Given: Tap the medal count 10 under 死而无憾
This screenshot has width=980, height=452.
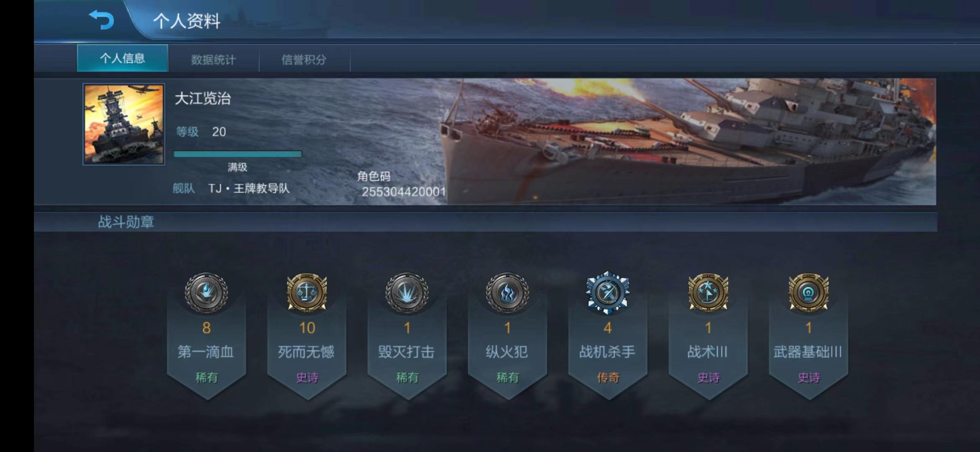Looking at the screenshot, I should click(x=307, y=328).
